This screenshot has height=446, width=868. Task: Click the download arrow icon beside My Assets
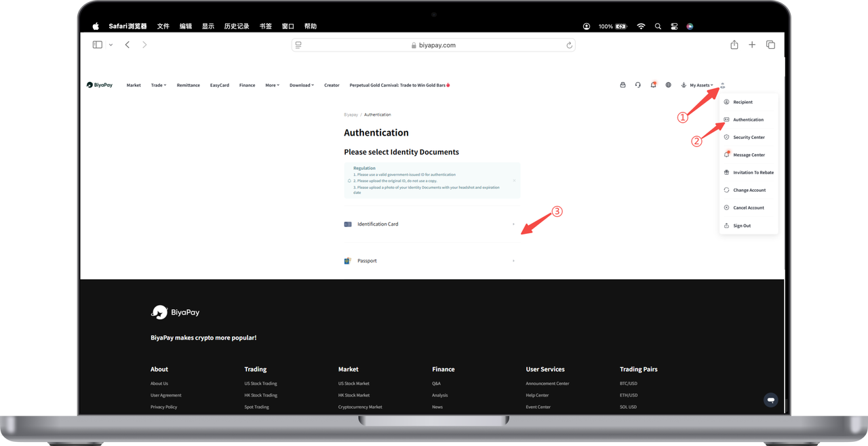684,85
